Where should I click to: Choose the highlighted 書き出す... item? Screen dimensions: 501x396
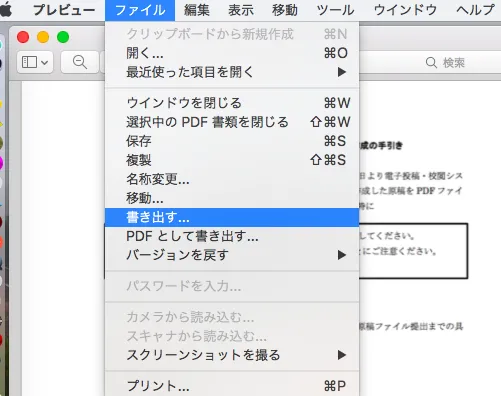click(x=232, y=217)
